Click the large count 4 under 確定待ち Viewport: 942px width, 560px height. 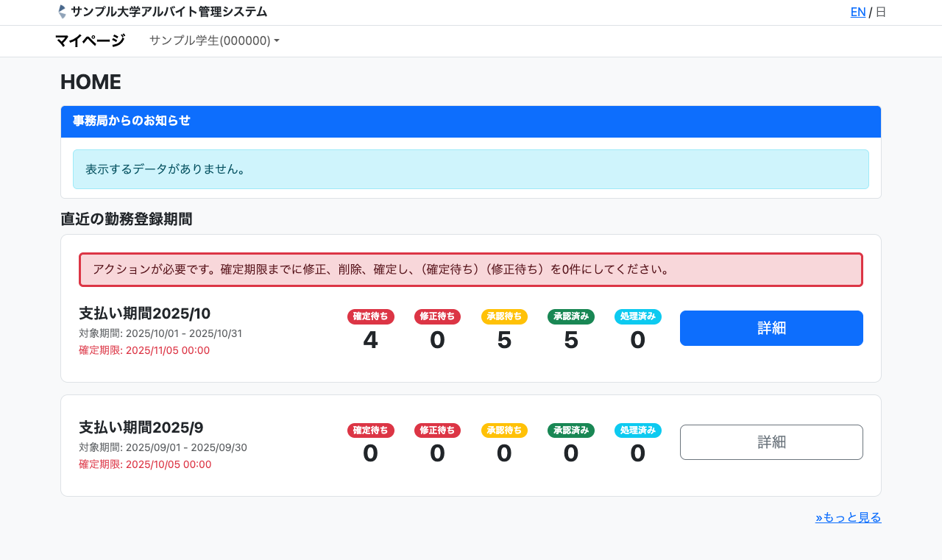370,339
